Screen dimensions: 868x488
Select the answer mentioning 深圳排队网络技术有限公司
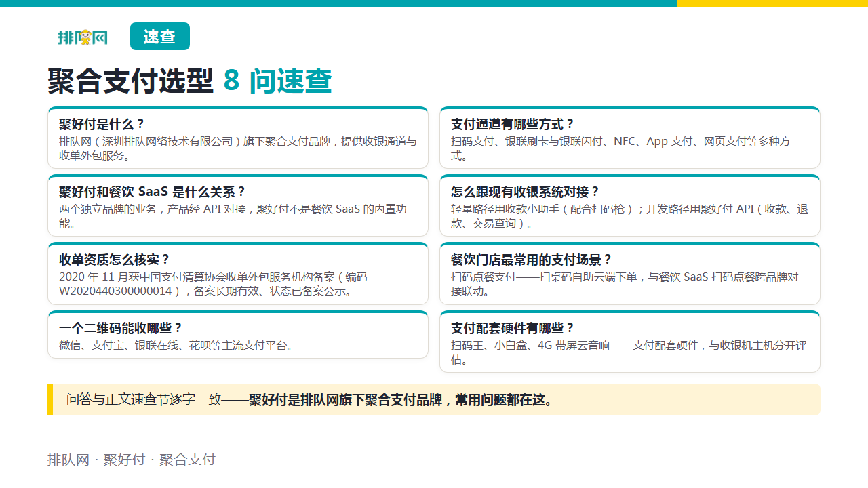238,148
